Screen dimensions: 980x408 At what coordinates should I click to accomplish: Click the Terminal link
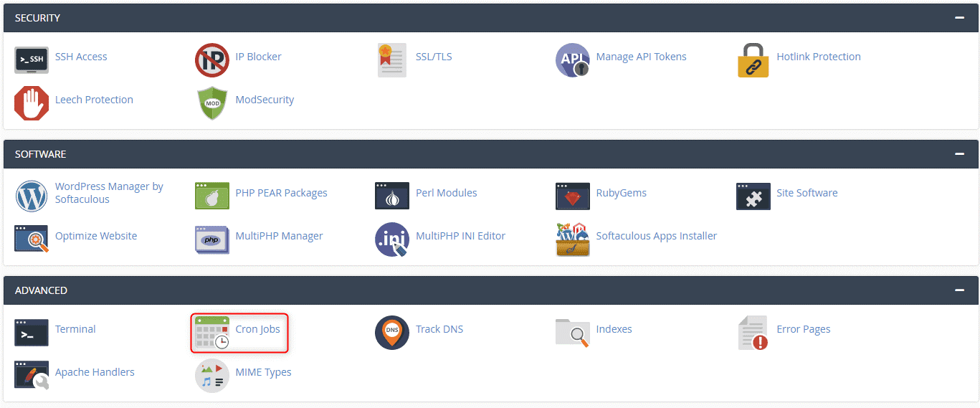click(75, 329)
